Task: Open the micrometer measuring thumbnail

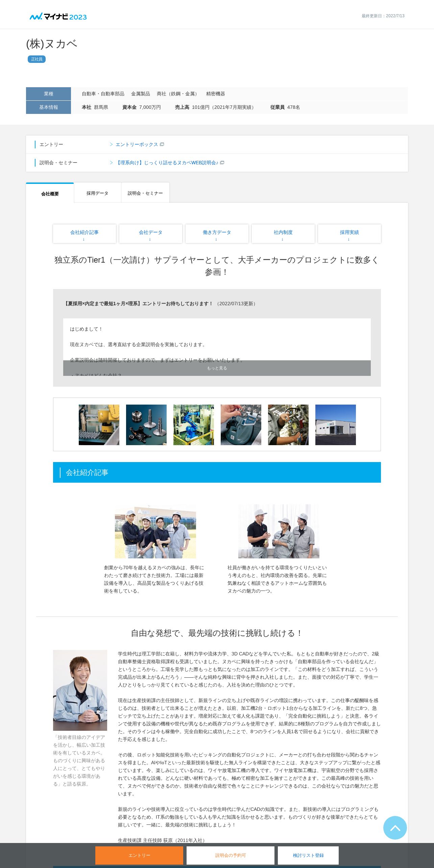Action: click(241, 425)
